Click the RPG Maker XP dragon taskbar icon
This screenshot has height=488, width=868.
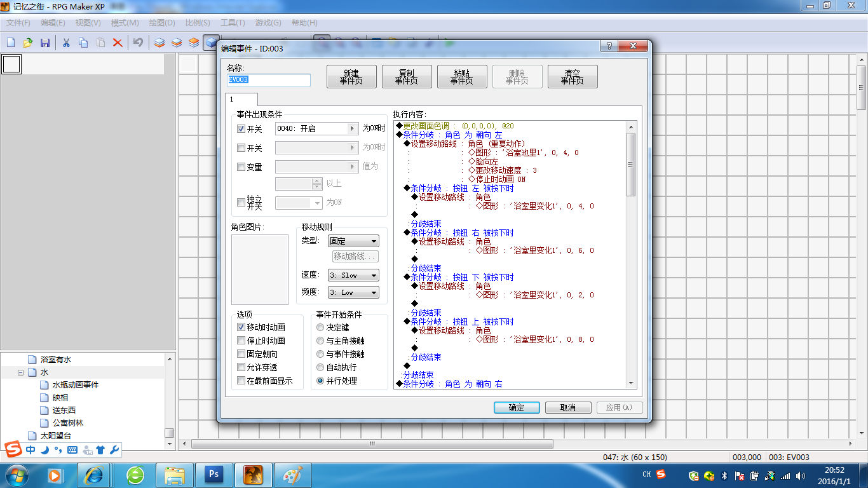coord(252,475)
